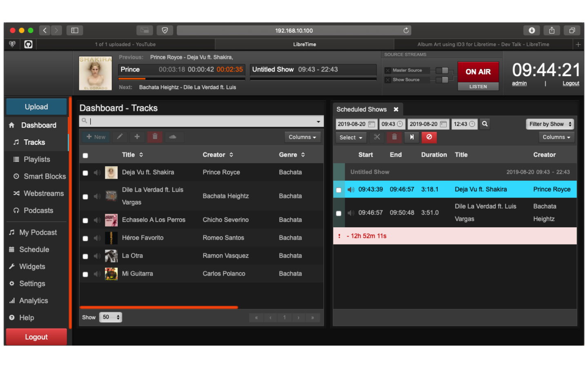
Task: Switch to the Album Art Dev Talk tab
Action: coord(483,44)
